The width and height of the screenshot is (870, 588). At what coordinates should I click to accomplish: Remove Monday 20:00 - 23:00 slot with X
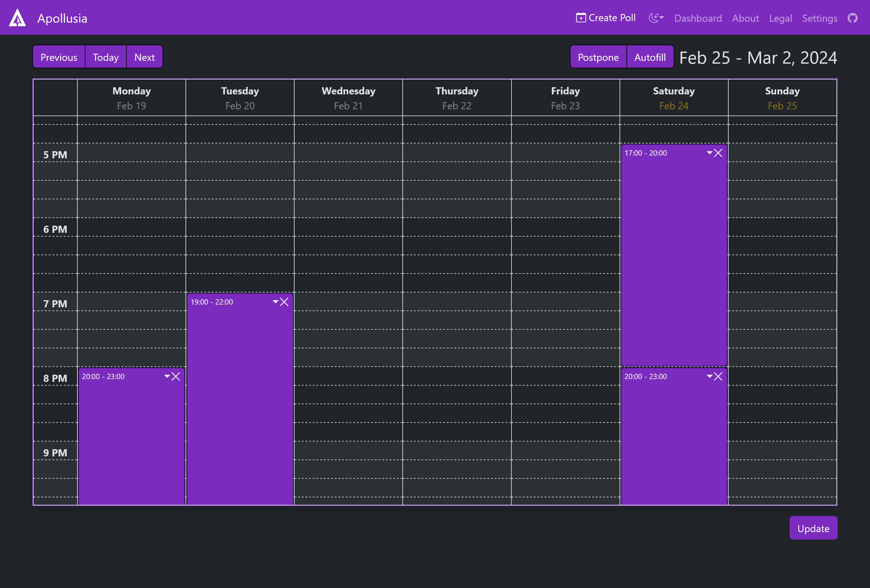[x=176, y=376]
